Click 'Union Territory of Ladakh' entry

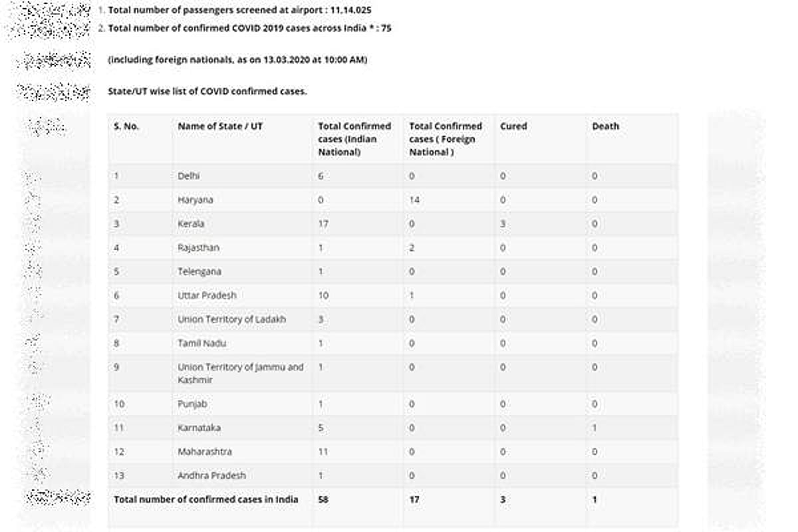(231, 319)
